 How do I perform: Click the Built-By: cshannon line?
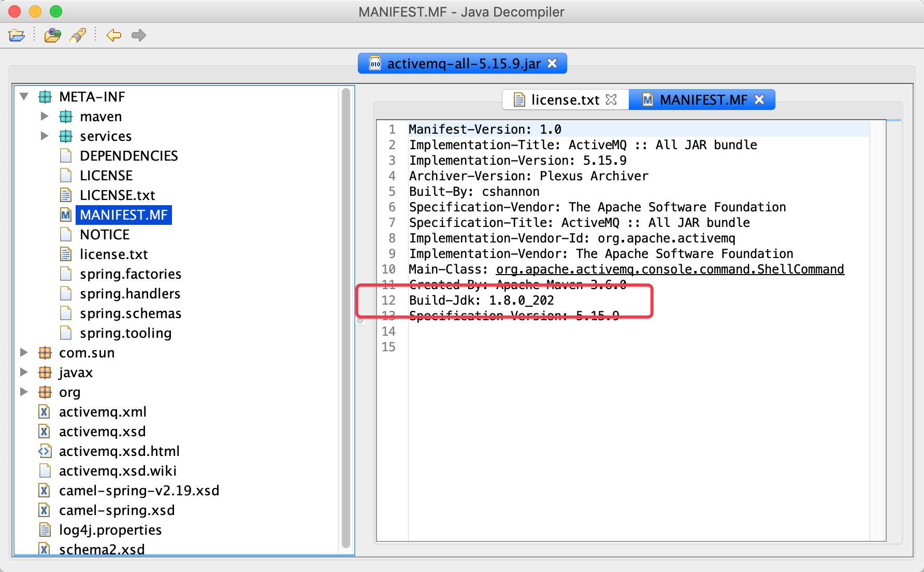(x=474, y=192)
